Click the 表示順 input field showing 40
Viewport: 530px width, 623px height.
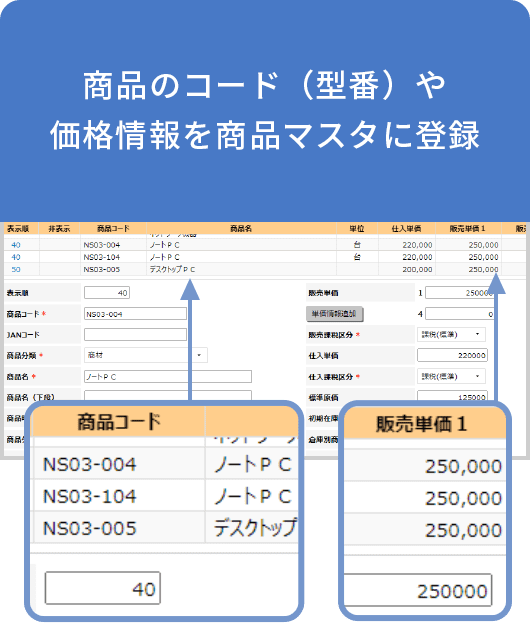[x=107, y=293]
